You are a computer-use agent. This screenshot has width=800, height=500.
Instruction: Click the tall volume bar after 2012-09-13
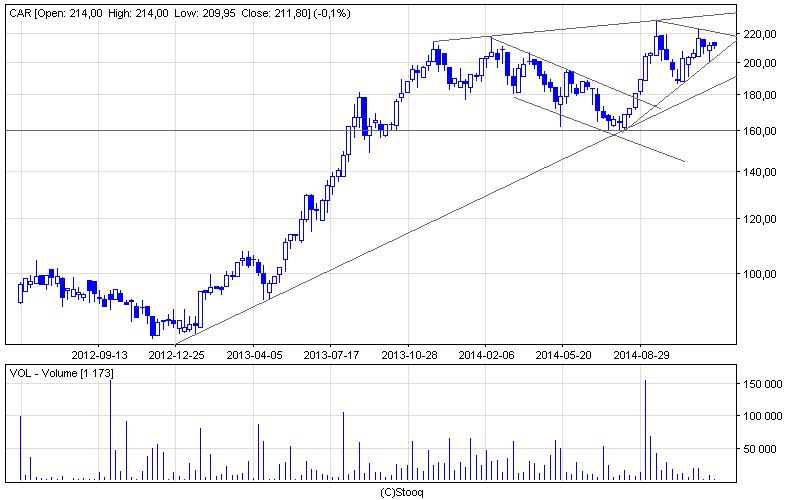coord(110,430)
